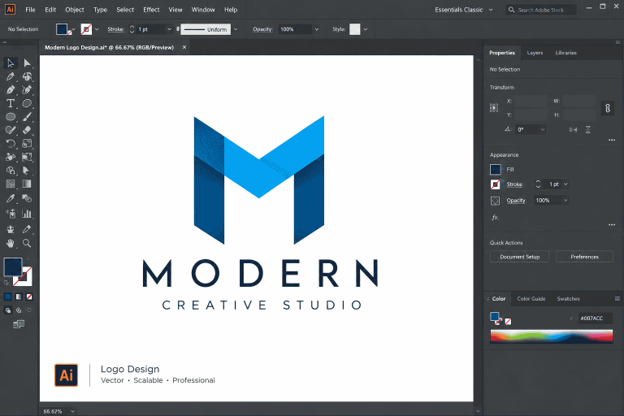Click swap fill and stroke arrow in toolbar
Screen dimensions: 624x416
[29, 260]
